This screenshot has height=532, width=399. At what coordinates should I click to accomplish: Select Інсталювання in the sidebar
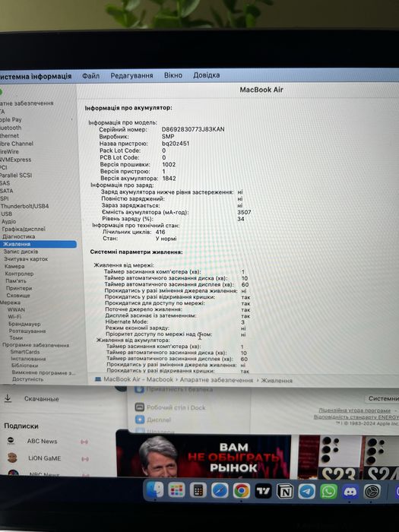(x=28, y=359)
